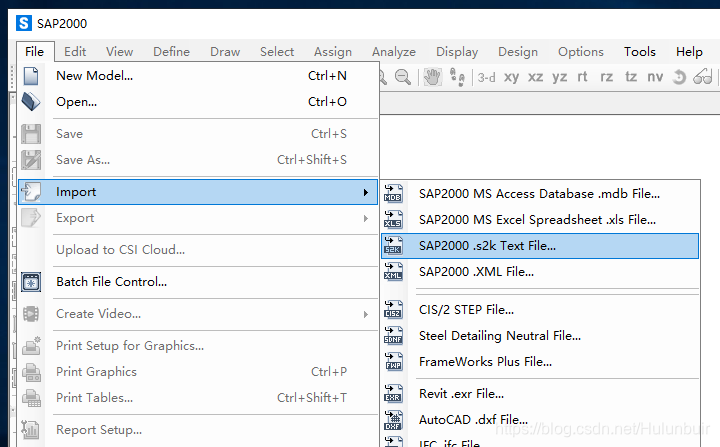Click the MDB import file icon

[x=393, y=193]
